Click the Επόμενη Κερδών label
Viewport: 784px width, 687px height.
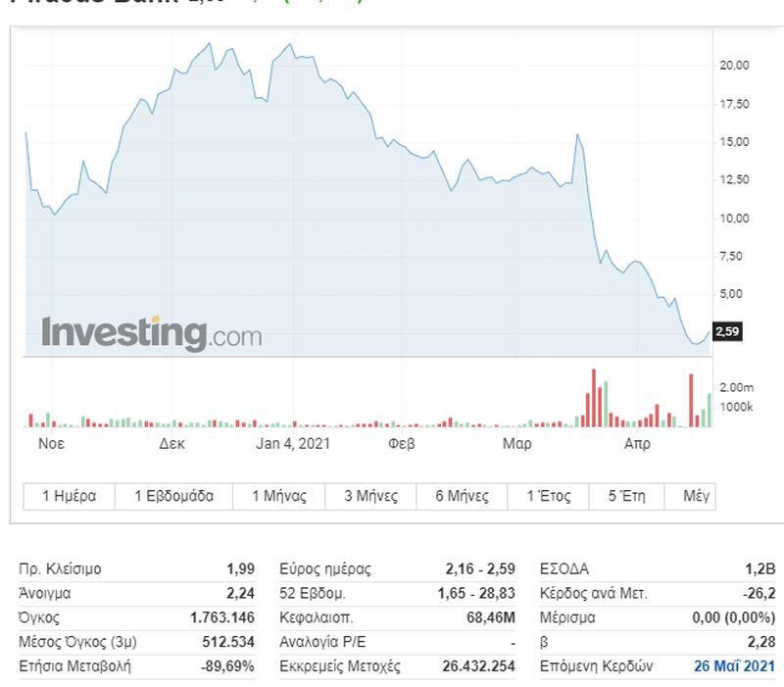tap(596, 666)
